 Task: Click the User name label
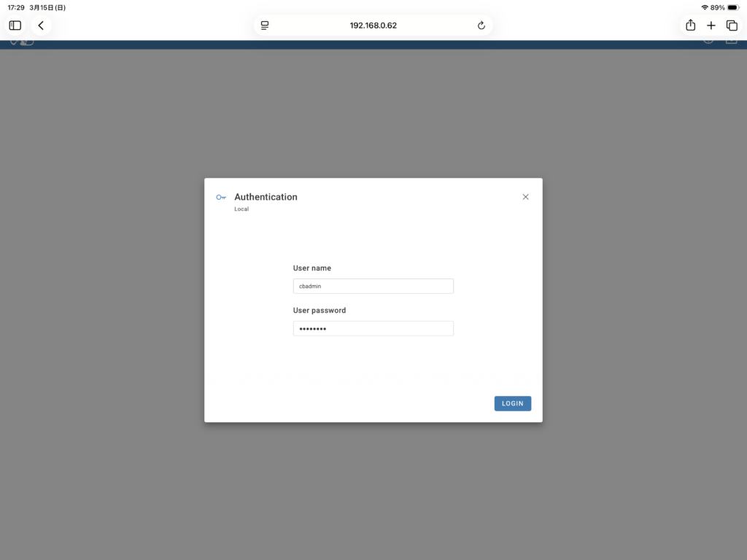coord(311,268)
